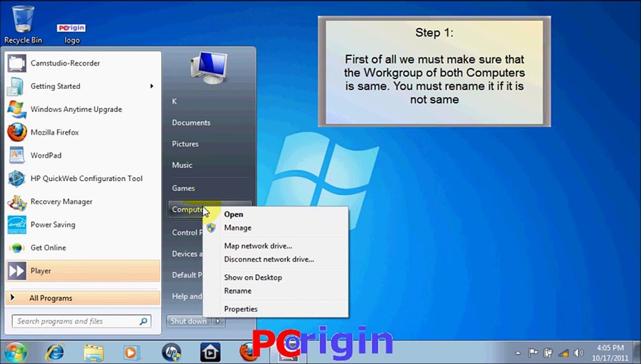The height and width of the screenshot is (364, 641).
Task: Open the Recycle Bin desktop icon
Action: 23,24
